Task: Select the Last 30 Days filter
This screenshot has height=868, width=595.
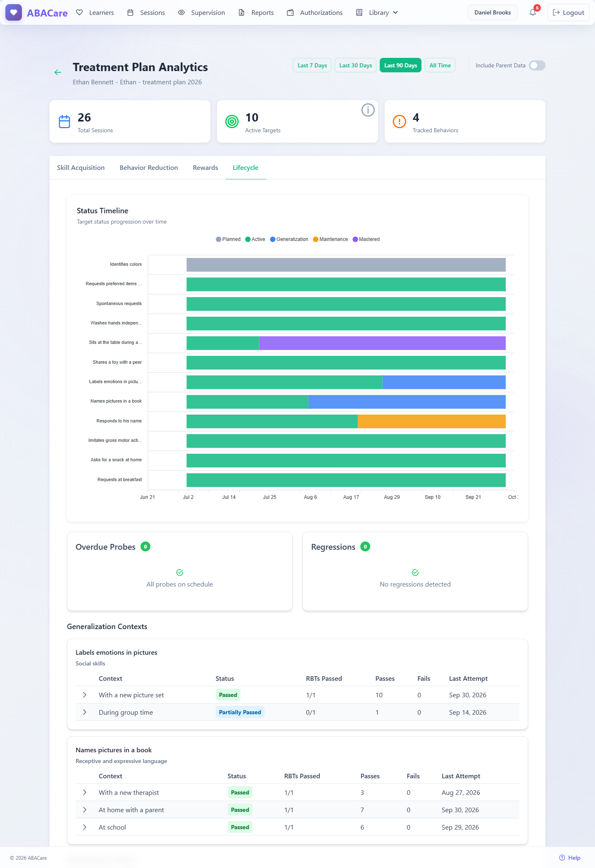Action: pyautogui.click(x=355, y=65)
